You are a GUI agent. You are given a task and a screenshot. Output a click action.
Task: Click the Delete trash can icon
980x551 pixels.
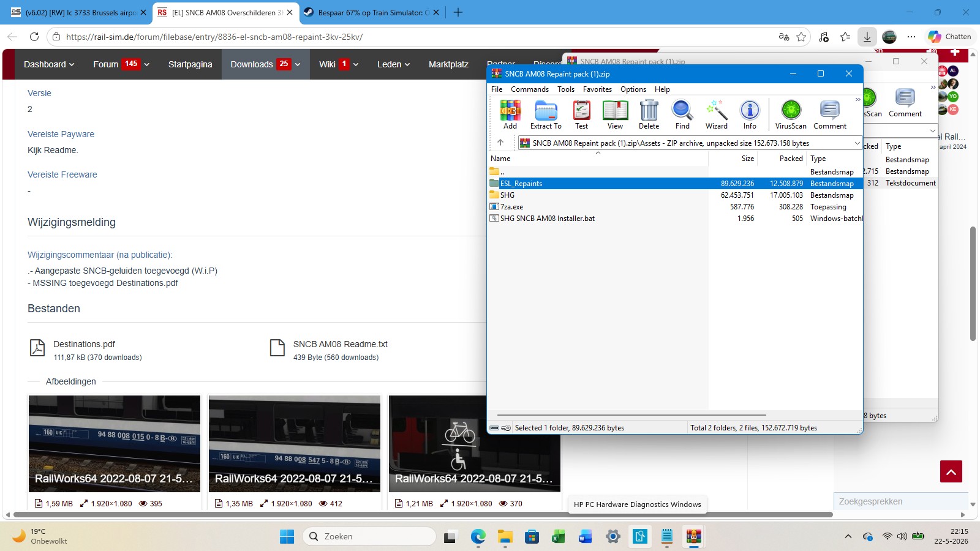[649, 114]
